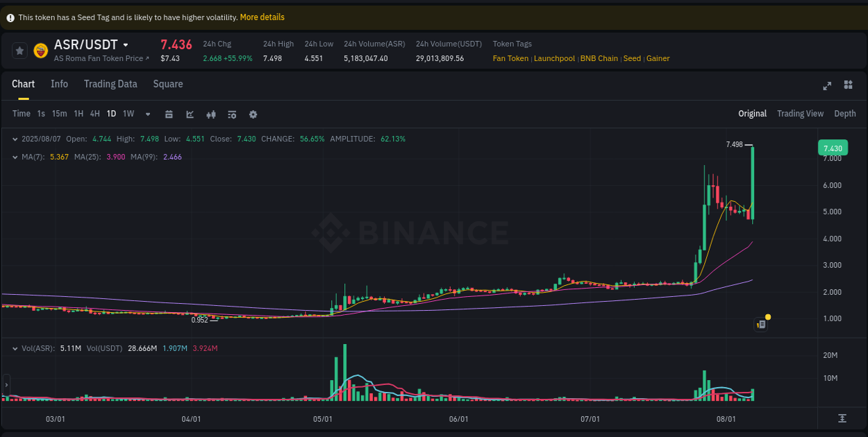Viewport: 868px width, 437px height.
Task: Choose the candlestick style icon
Action: pyautogui.click(x=211, y=114)
